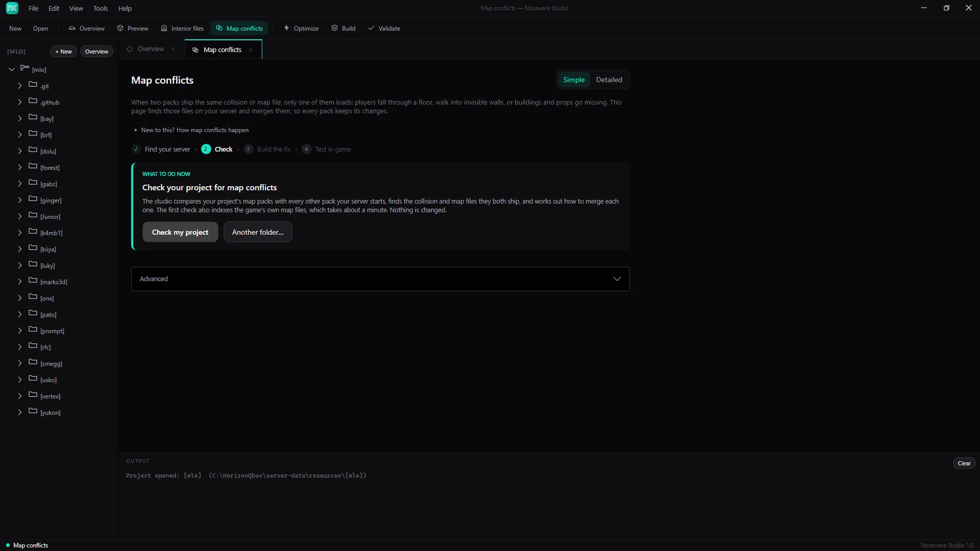
Task: Click Check my project button
Action: (180, 232)
